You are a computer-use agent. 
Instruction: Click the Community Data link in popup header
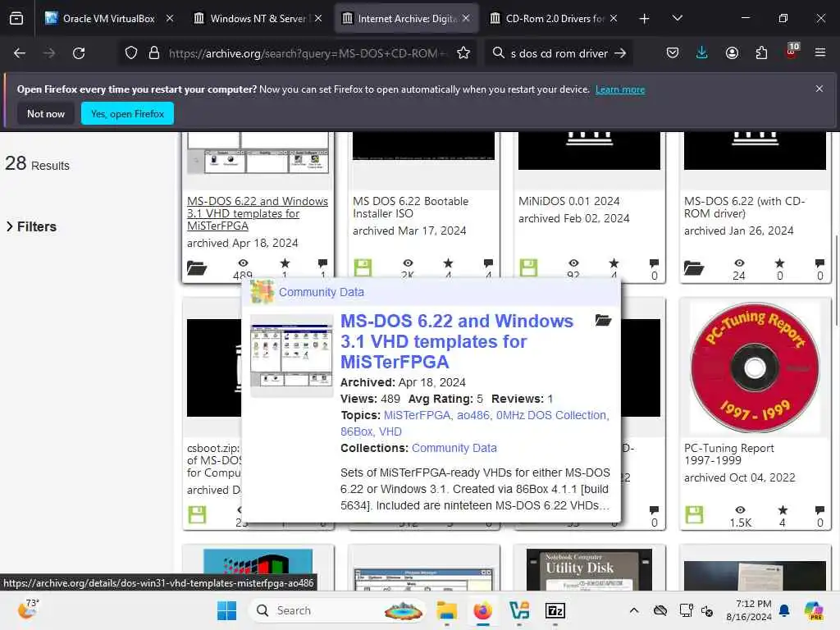(x=322, y=293)
